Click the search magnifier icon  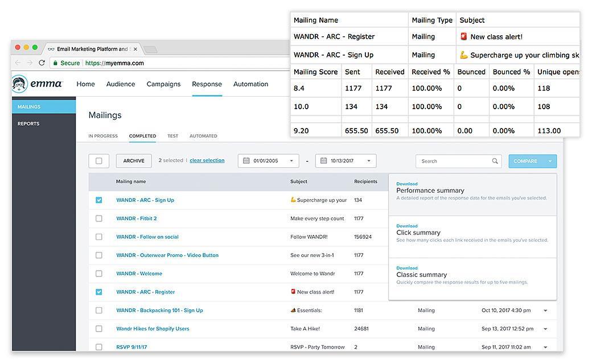(x=495, y=161)
